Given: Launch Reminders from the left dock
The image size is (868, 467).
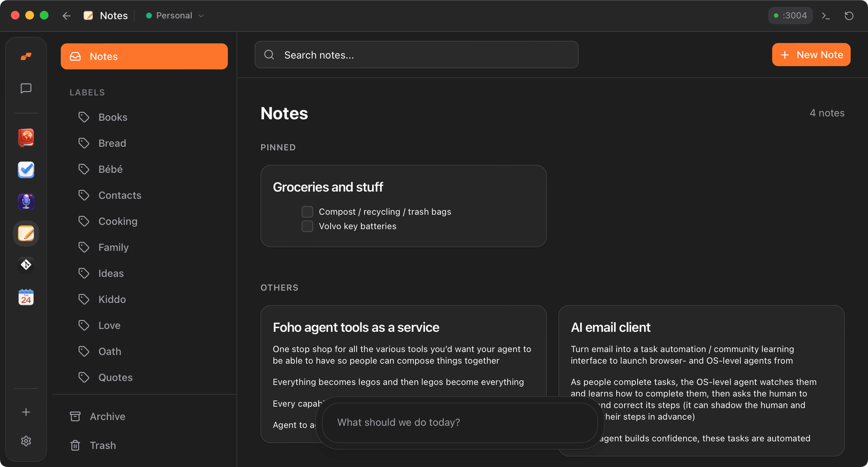Looking at the screenshot, I should pyautogui.click(x=26, y=170).
